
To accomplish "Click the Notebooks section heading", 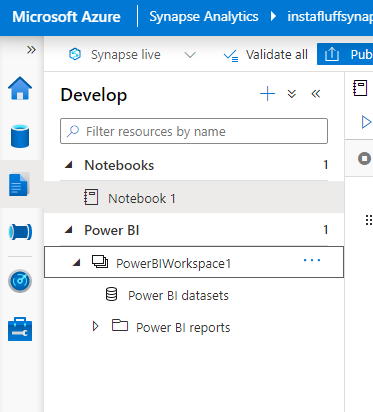I will tap(119, 165).
